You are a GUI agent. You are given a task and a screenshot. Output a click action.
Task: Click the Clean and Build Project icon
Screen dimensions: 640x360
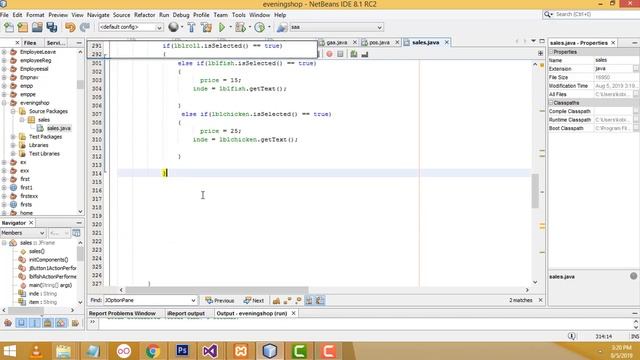pyautogui.click(x=207, y=27)
